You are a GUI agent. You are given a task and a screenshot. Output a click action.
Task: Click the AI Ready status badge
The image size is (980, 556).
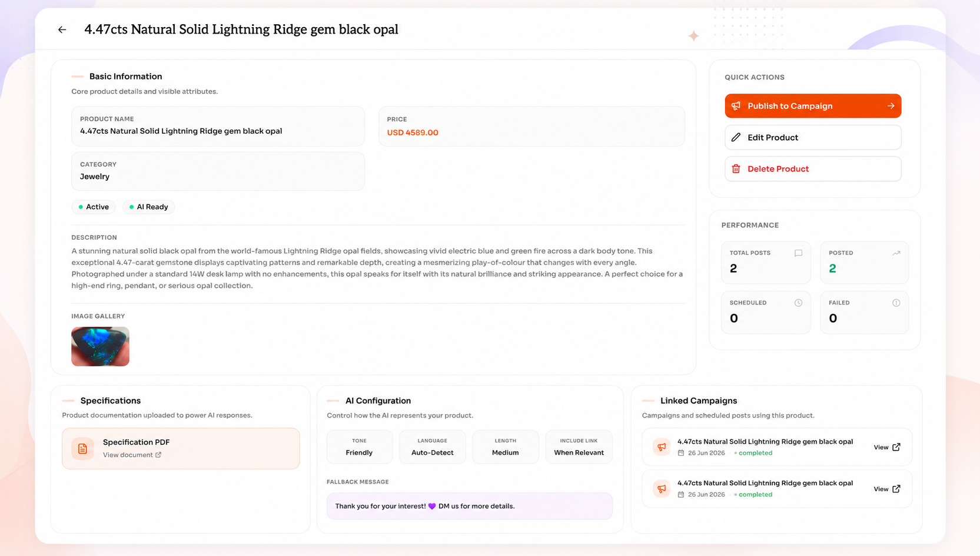click(148, 207)
